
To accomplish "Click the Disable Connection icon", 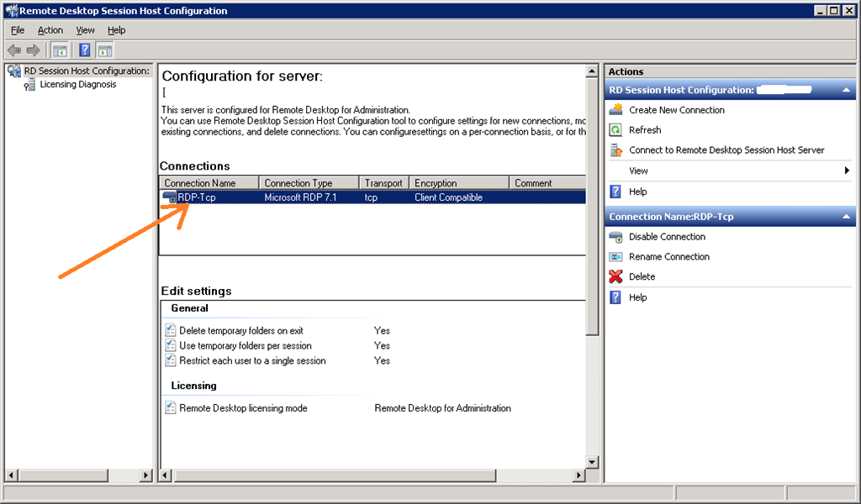I will click(615, 237).
